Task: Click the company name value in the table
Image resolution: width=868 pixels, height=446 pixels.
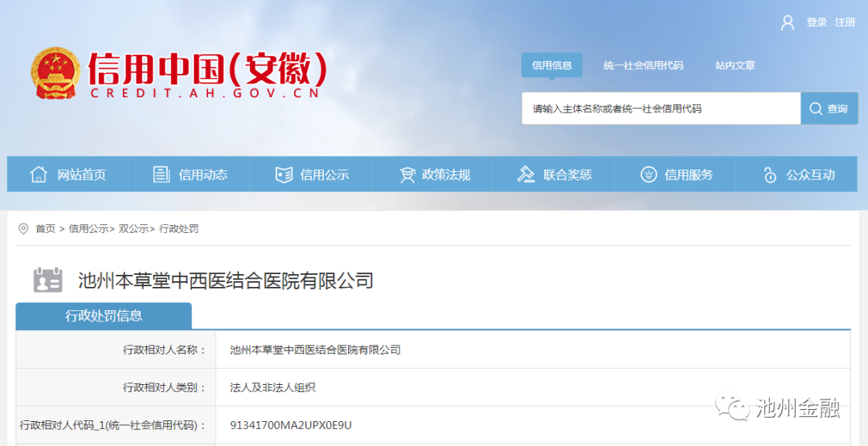Action: click(315, 350)
